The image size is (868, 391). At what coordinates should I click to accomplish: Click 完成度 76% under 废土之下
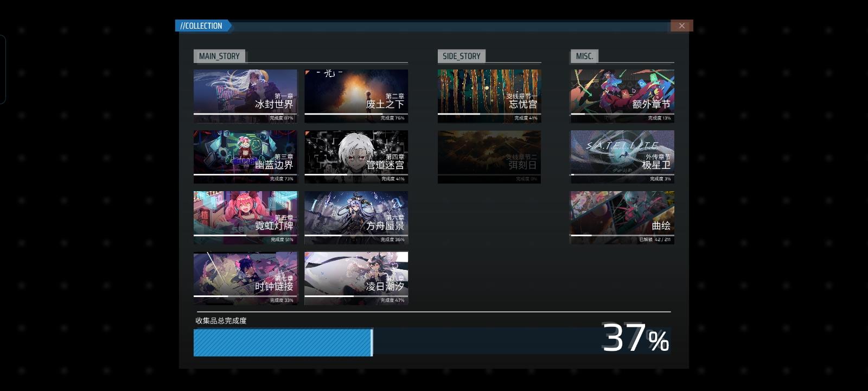pos(392,118)
